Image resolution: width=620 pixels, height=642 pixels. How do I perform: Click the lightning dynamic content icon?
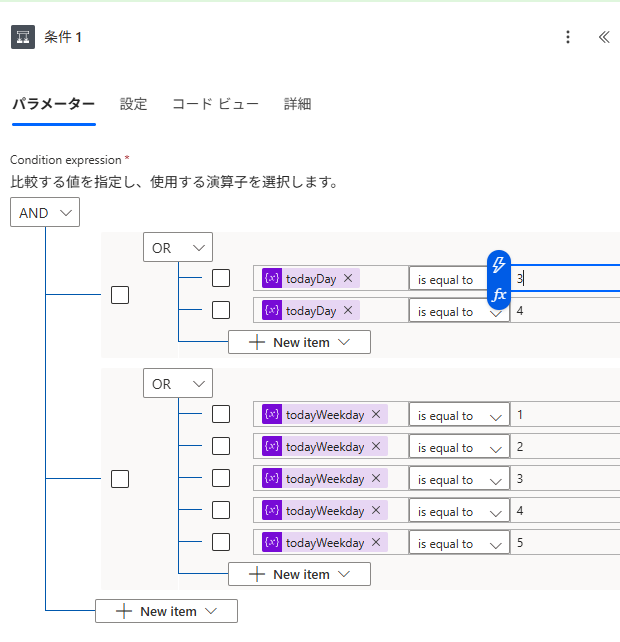click(499, 264)
